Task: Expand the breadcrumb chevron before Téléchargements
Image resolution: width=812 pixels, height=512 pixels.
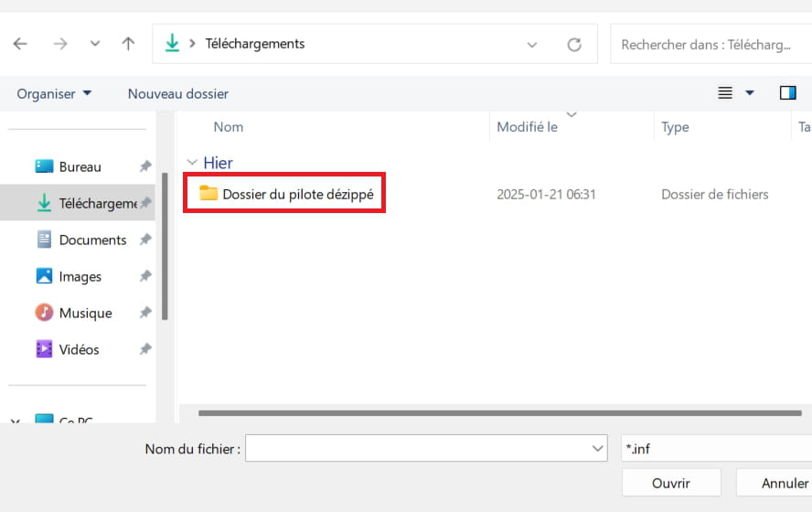Action: [193, 44]
